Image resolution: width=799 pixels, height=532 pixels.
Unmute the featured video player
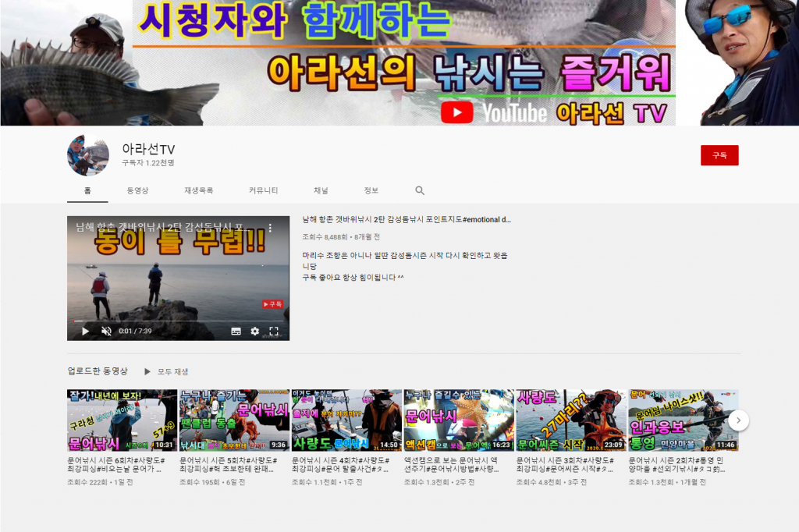point(106,331)
